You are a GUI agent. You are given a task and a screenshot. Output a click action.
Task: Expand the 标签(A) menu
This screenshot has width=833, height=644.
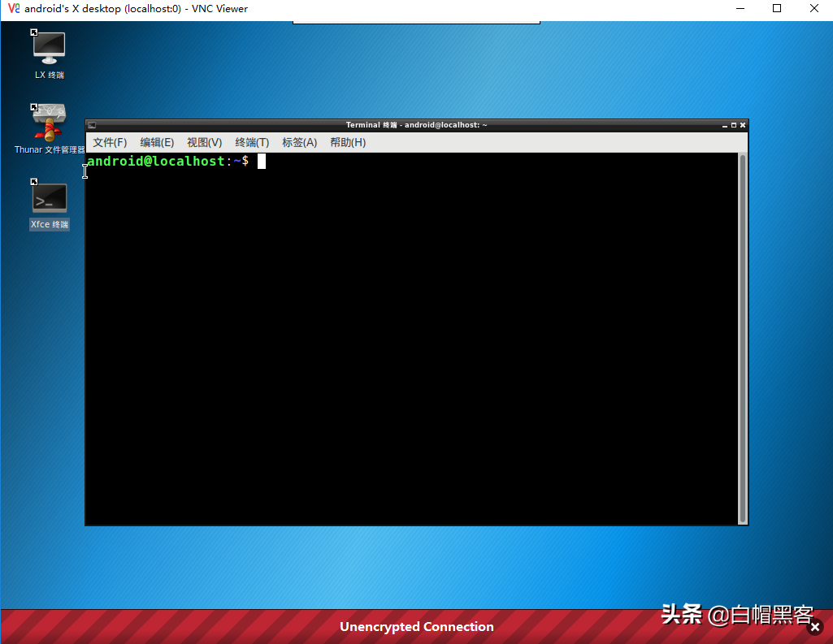(x=299, y=143)
